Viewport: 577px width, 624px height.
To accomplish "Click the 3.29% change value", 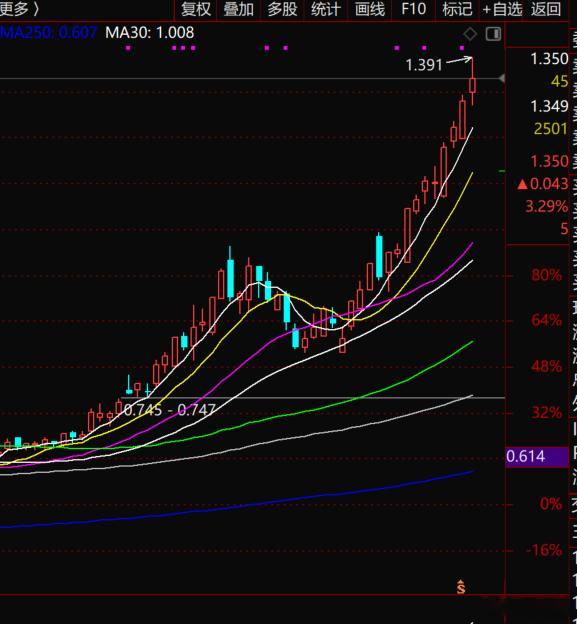I will [547, 207].
